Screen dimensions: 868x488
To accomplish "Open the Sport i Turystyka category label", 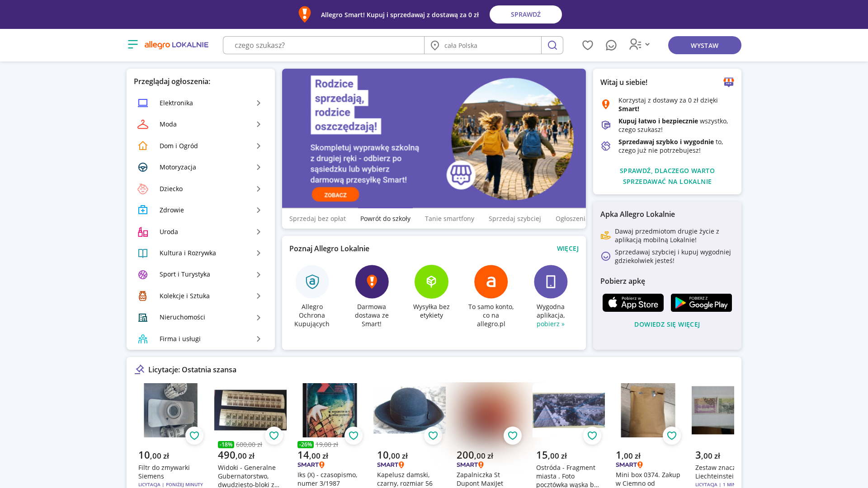I will pyautogui.click(x=185, y=274).
